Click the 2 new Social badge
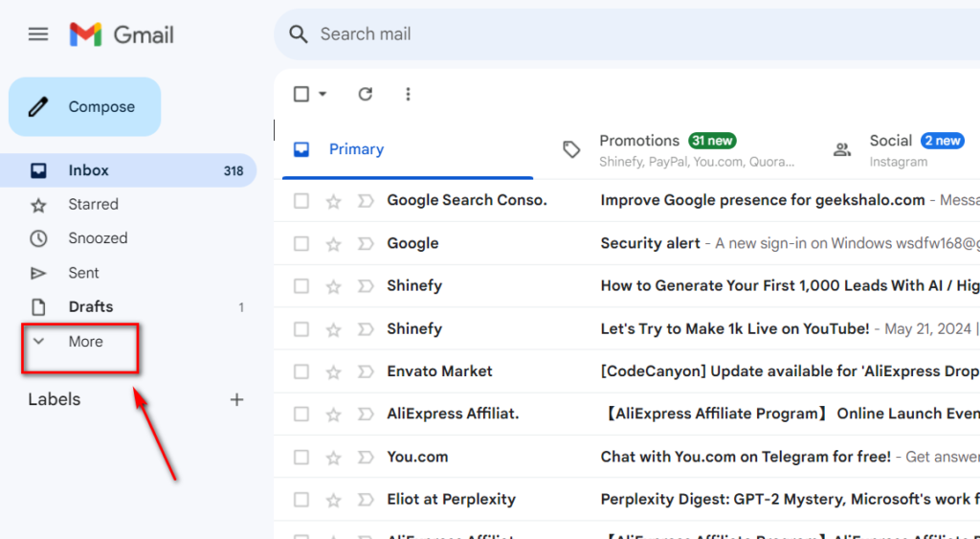 [x=943, y=141]
